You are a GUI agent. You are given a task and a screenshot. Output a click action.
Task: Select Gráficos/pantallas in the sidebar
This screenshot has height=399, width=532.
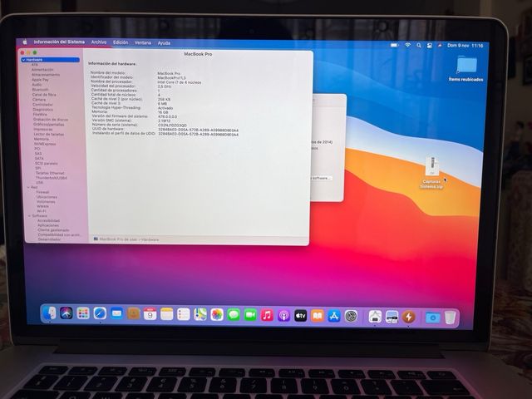(x=48, y=125)
